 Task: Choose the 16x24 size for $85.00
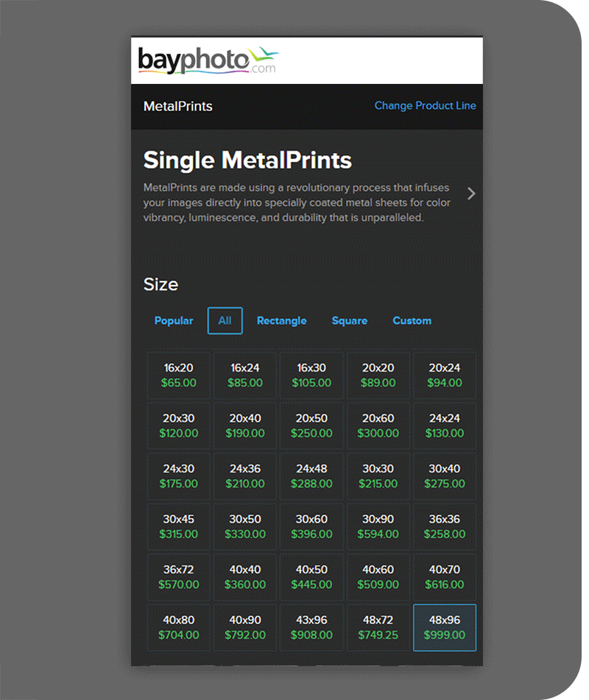click(x=244, y=375)
